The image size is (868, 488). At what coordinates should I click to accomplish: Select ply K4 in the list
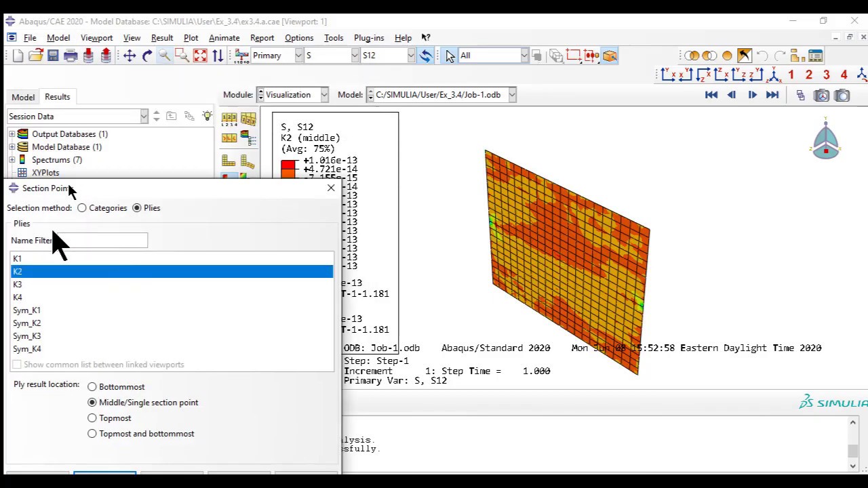[x=172, y=298]
